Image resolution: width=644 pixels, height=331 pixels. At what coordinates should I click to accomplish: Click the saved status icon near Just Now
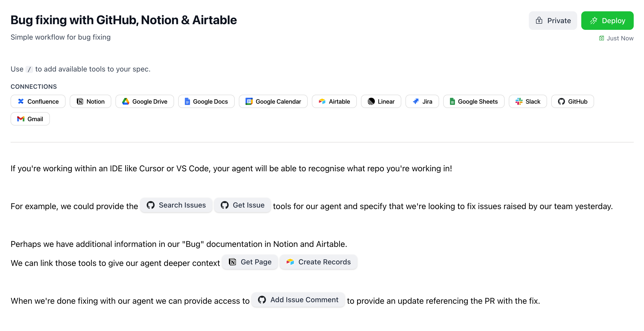pos(602,38)
